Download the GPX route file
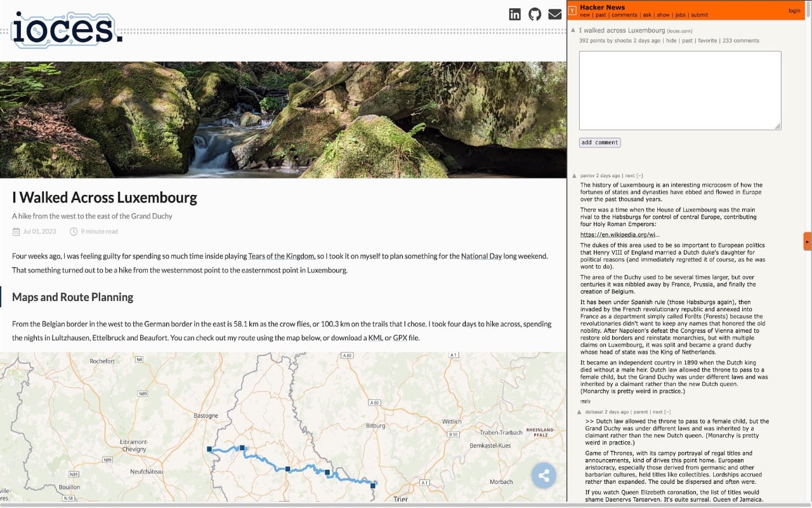The height and width of the screenshot is (508, 812). coord(400,338)
